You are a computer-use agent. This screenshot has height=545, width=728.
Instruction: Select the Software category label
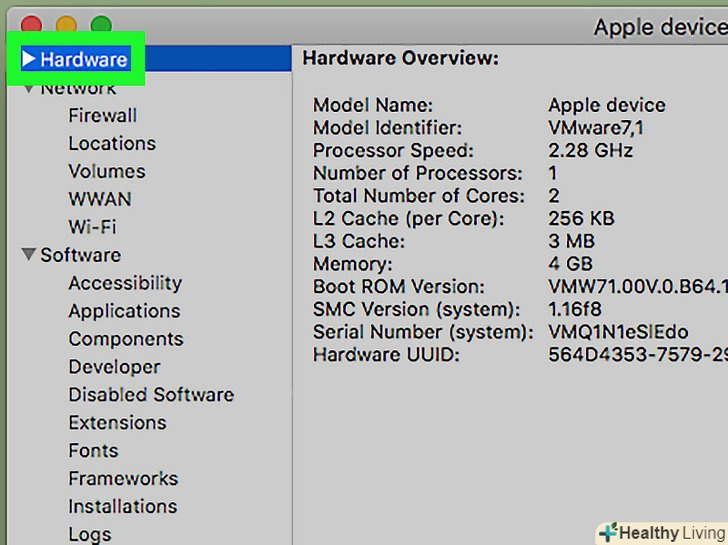click(x=80, y=255)
